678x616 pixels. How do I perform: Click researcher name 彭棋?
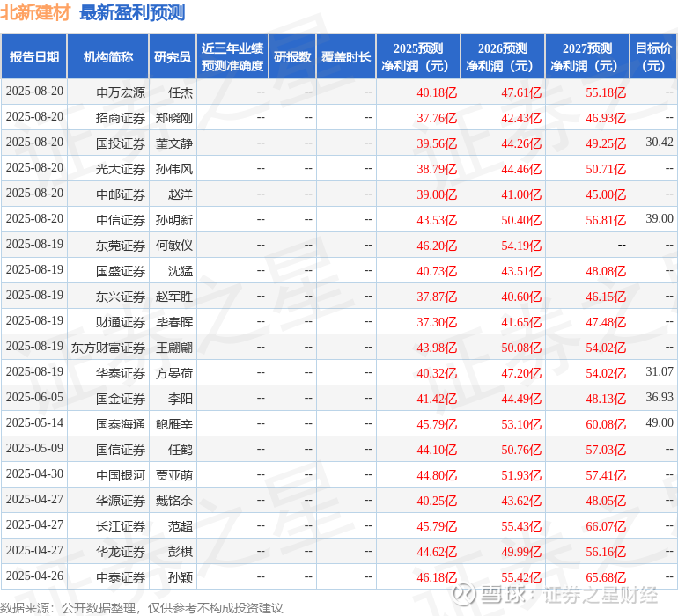[x=181, y=552]
